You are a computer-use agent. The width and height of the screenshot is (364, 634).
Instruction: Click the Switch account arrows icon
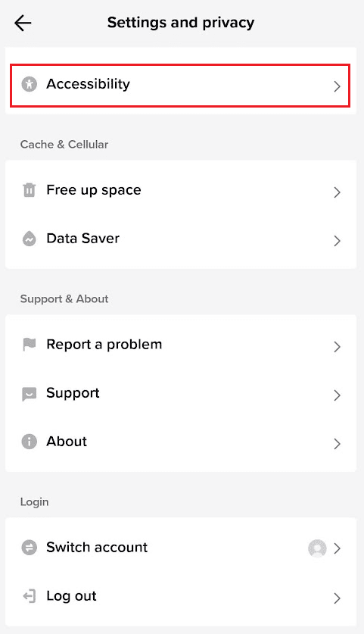pos(29,548)
